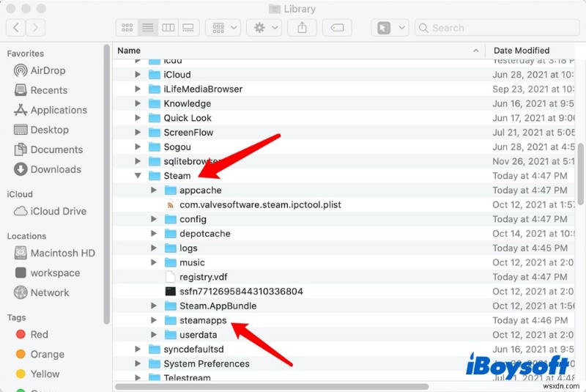Expand the System Preferences folder
Viewport: 586px width, 392px height.
[138, 363]
